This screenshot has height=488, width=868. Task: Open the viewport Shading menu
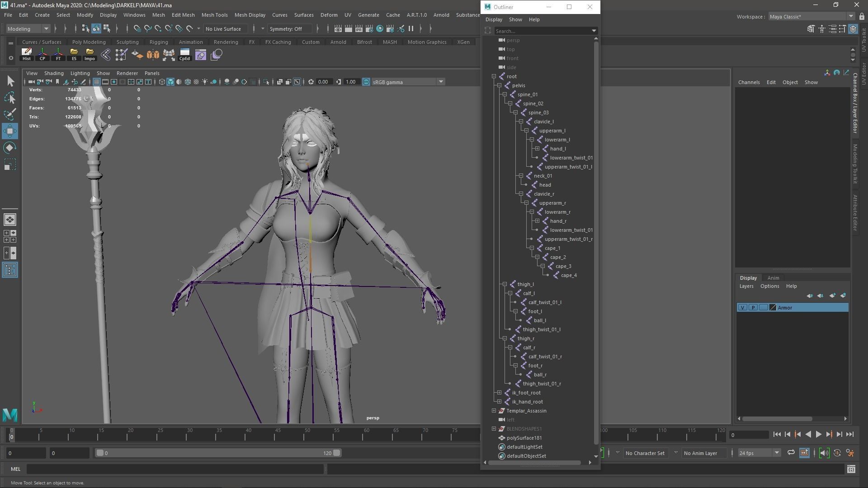(54, 73)
